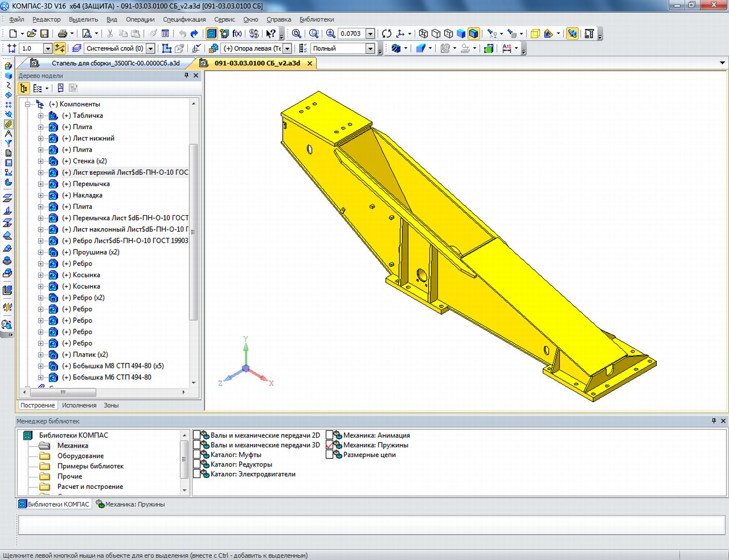Screen dimensions: 729x560
Task: Expand the Проушина (x2) tree node
Action: [x=40, y=253]
